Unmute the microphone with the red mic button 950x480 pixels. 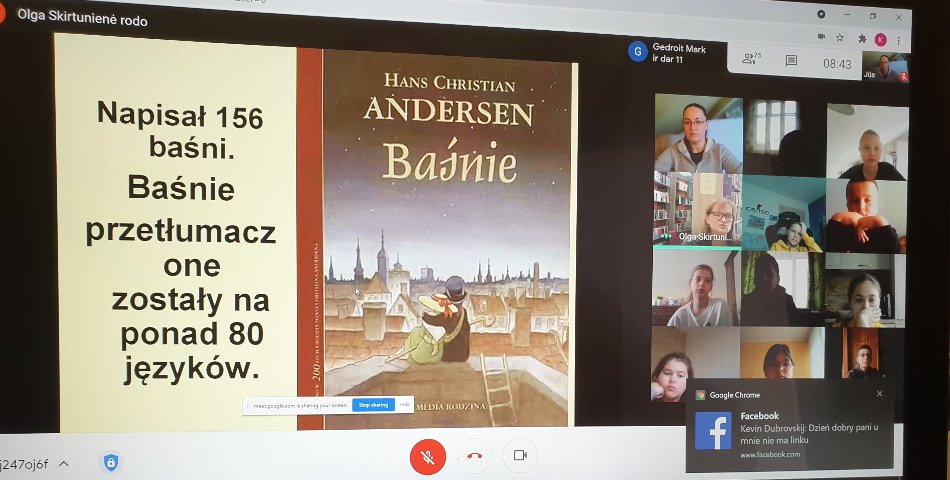click(428, 456)
